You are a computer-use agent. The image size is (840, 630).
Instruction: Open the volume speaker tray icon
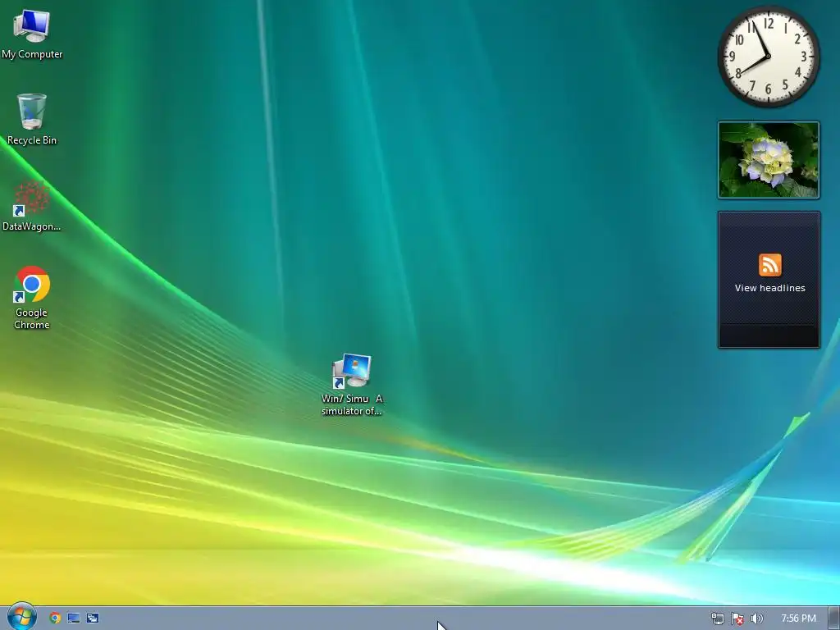[x=756, y=619]
